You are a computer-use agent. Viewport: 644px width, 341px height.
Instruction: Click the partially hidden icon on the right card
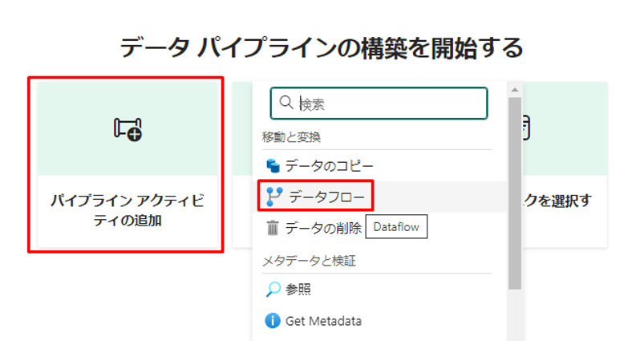[525, 127]
